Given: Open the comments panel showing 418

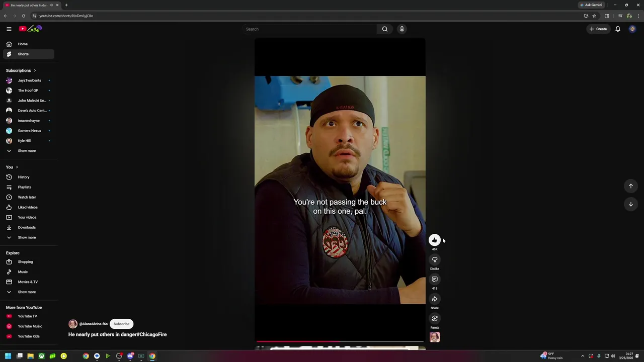Looking at the screenshot, I should click(435, 280).
